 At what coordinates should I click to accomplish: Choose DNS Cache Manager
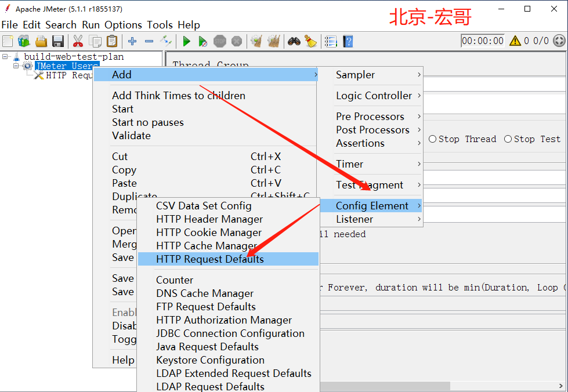click(228, 293)
